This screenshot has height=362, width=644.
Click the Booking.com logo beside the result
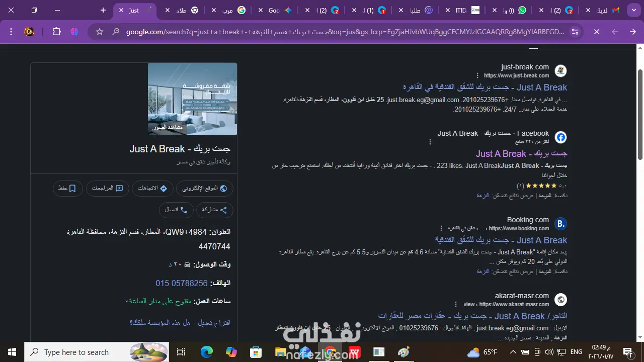pos(560,224)
